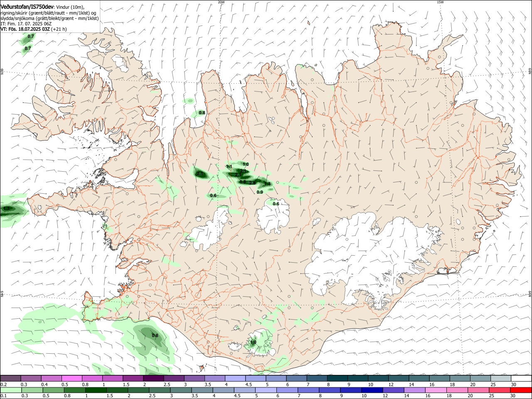Image resolution: width=532 pixels, height=399 pixels.
Task: Click the 0.8 label over the sea southwest
Action: [x=155, y=335]
